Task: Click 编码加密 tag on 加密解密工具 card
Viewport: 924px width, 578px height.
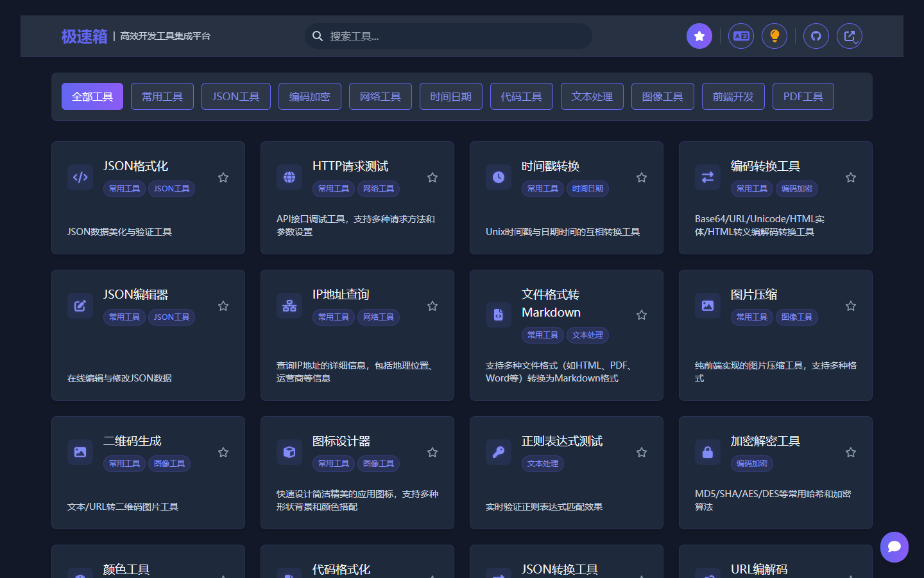Action: point(752,464)
